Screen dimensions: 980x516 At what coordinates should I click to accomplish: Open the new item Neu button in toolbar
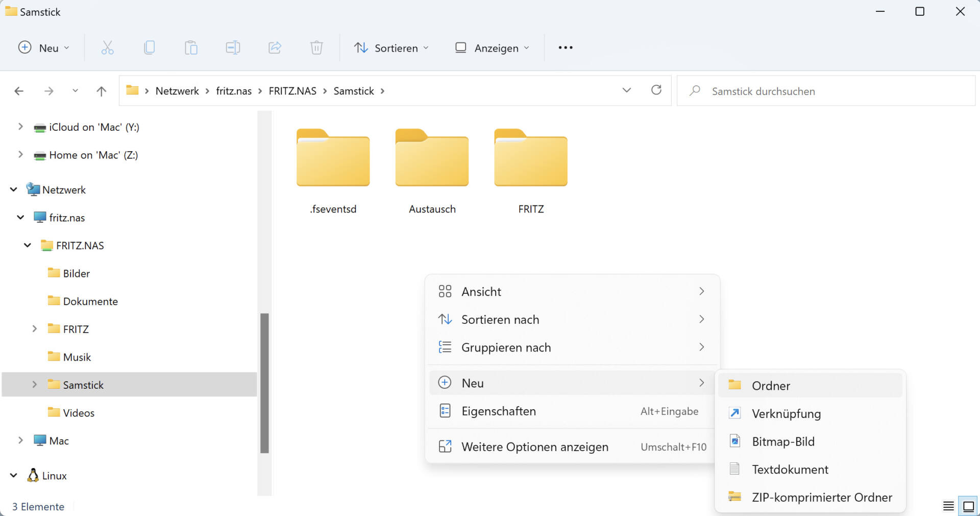tap(44, 48)
